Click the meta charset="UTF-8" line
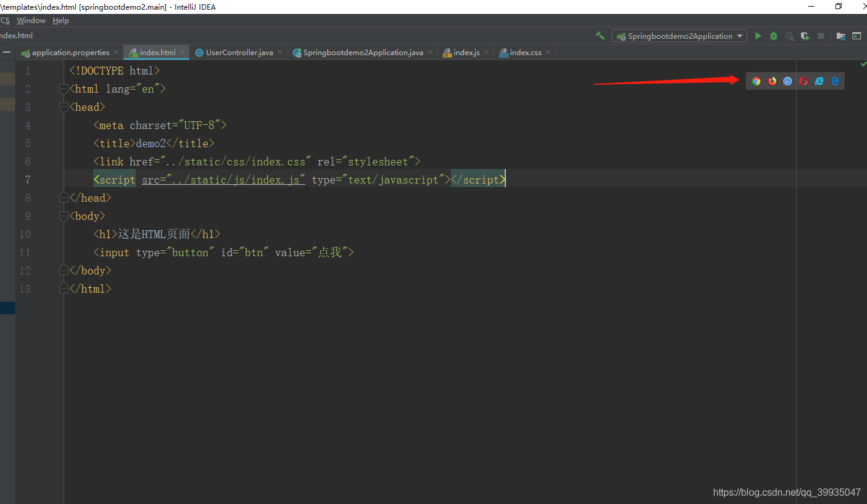 (160, 125)
